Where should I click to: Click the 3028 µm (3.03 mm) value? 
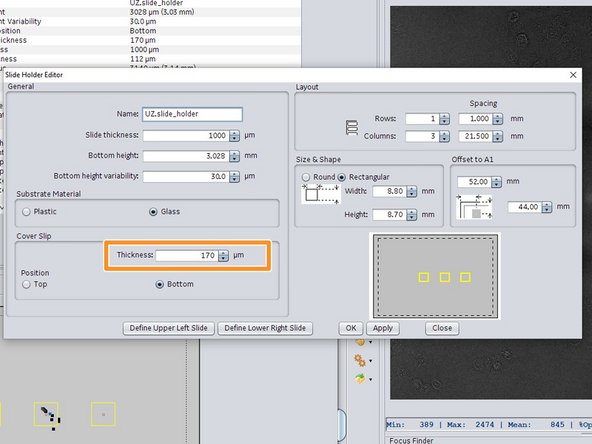click(x=162, y=12)
